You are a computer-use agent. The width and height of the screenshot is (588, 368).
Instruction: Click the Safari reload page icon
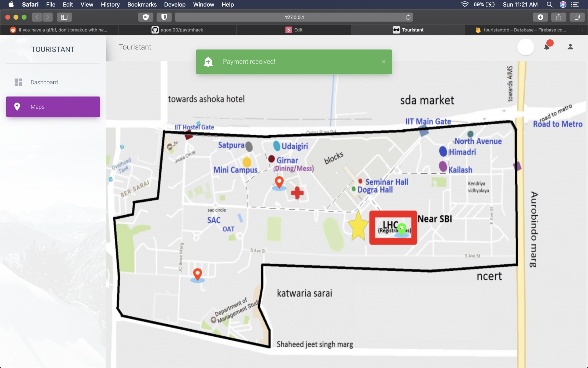coord(408,17)
